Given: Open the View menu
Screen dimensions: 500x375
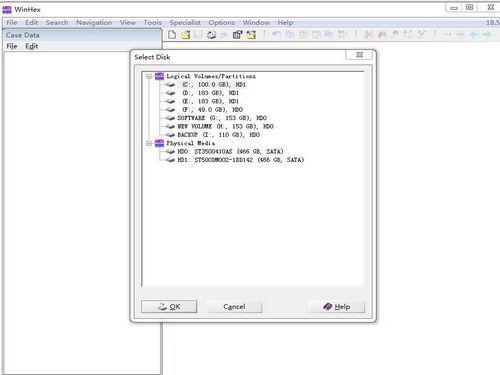Looking at the screenshot, I should click(x=128, y=22).
